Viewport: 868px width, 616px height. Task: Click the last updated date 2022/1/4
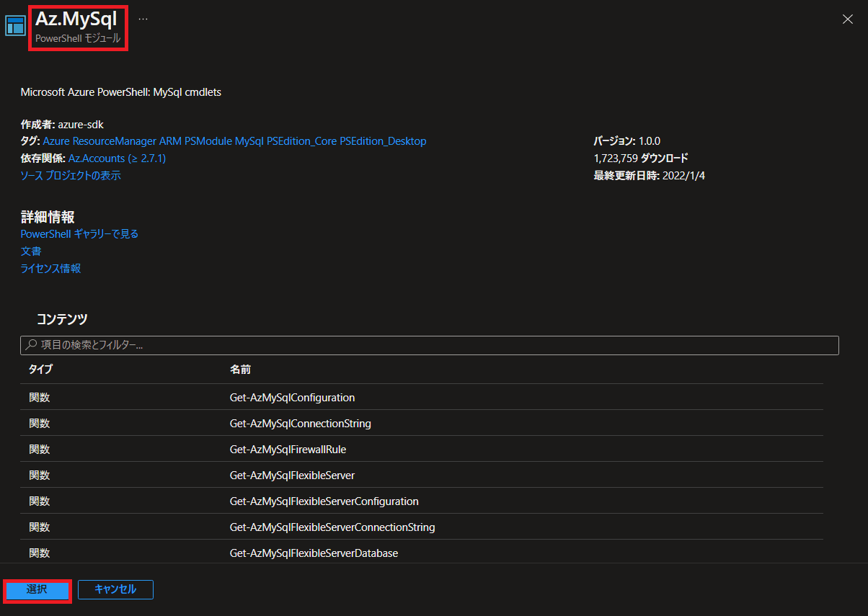point(683,176)
